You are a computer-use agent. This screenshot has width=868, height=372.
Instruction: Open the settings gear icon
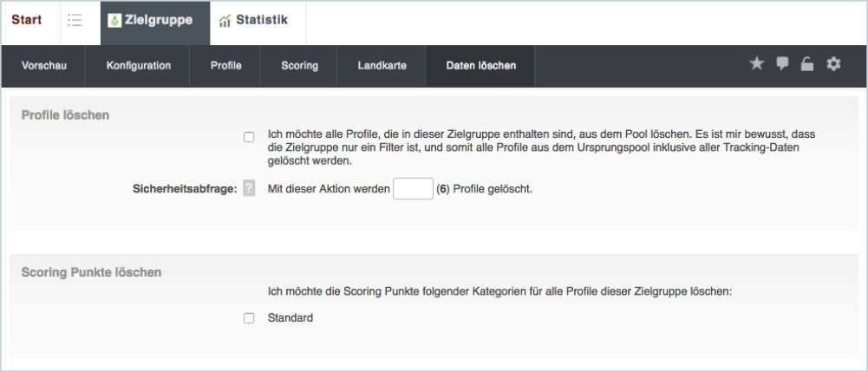(833, 64)
